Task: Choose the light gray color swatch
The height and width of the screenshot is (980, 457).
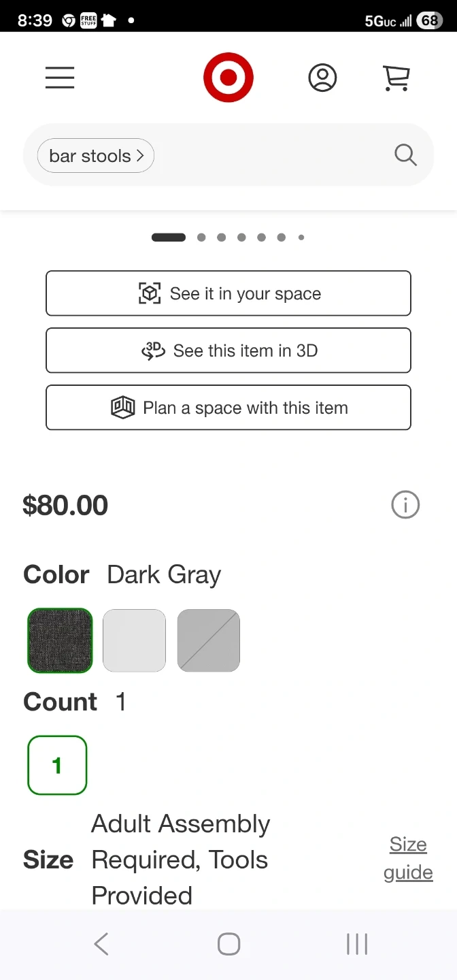Action: [134, 640]
